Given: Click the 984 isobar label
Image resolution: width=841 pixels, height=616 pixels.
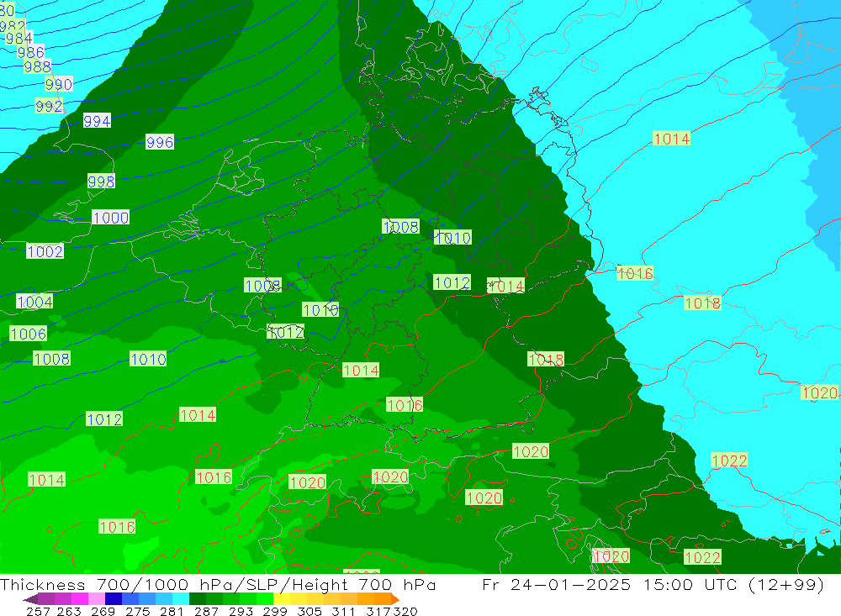Looking at the screenshot, I should tap(19, 38).
